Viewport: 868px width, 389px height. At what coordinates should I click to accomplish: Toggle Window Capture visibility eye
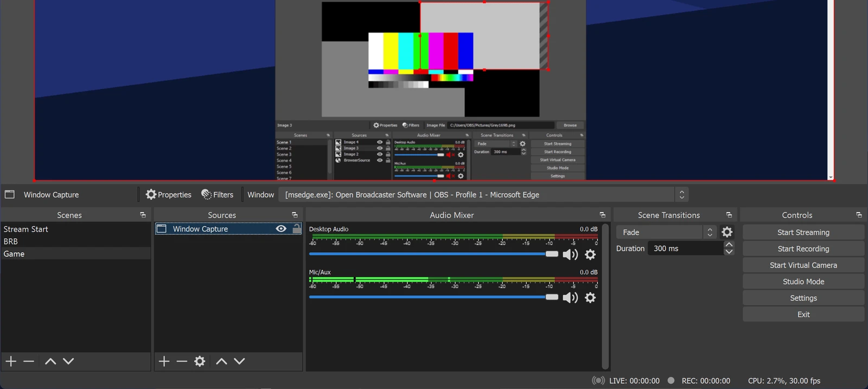(281, 229)
